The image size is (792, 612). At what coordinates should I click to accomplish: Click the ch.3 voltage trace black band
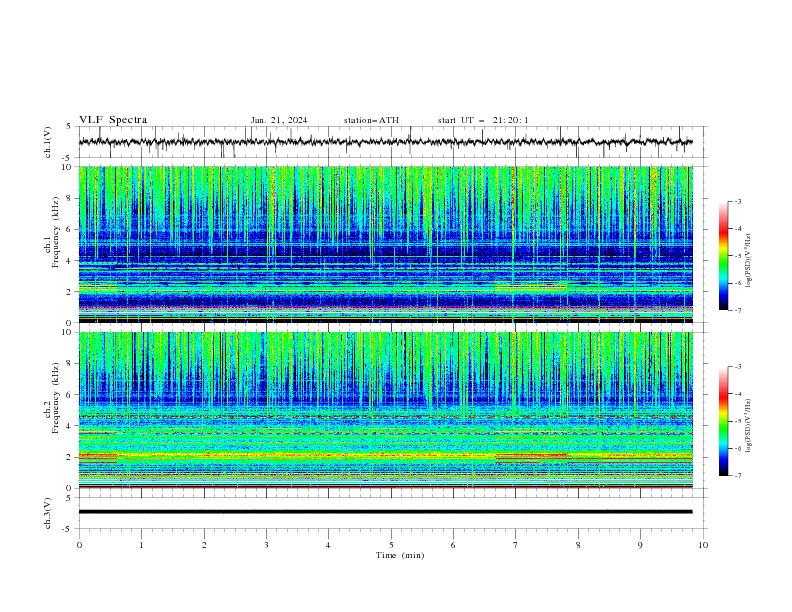tap(385, 512)
